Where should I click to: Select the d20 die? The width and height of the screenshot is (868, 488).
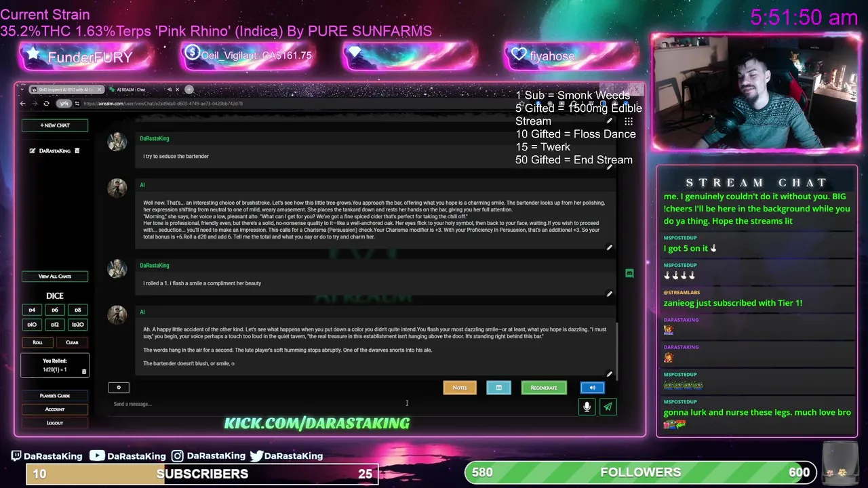pyautogui.click(x=77, y=325)
